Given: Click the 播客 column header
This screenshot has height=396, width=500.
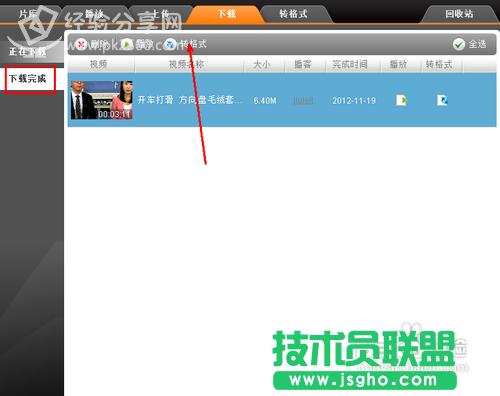Looking at the screenshot, I should [x=303, y=64].
